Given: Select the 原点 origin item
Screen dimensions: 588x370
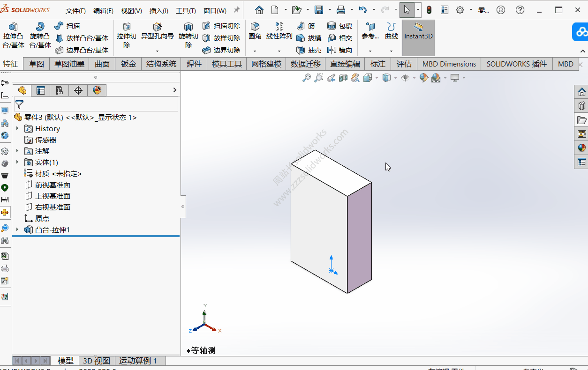Looking at the screenshot, I should (37, 218).
